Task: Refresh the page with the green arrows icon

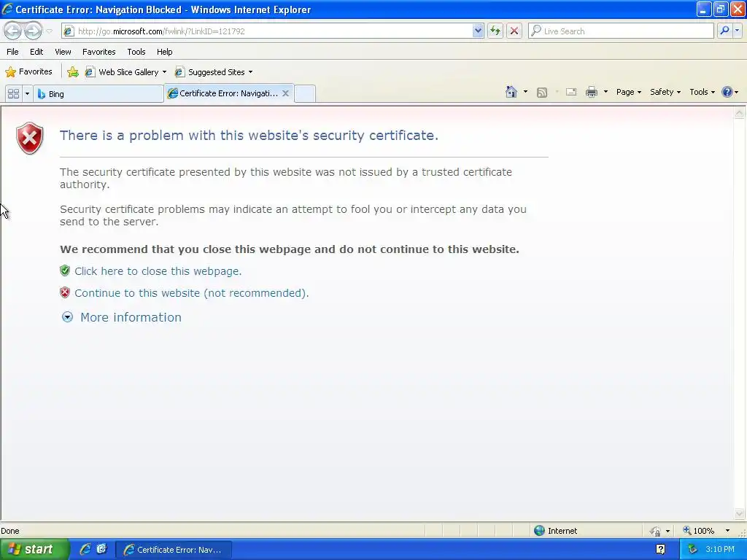Action: [x=495, y=31]
